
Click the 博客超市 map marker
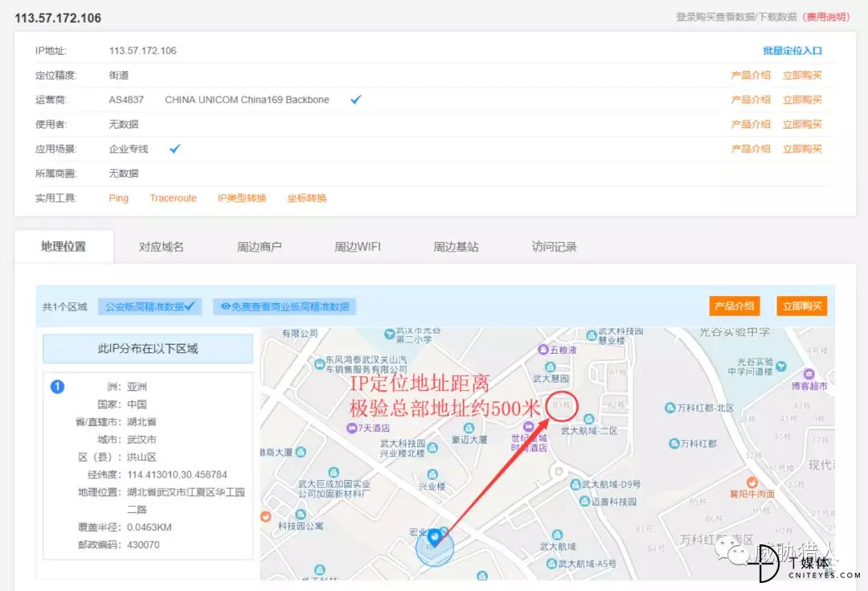tap(809, 374)
